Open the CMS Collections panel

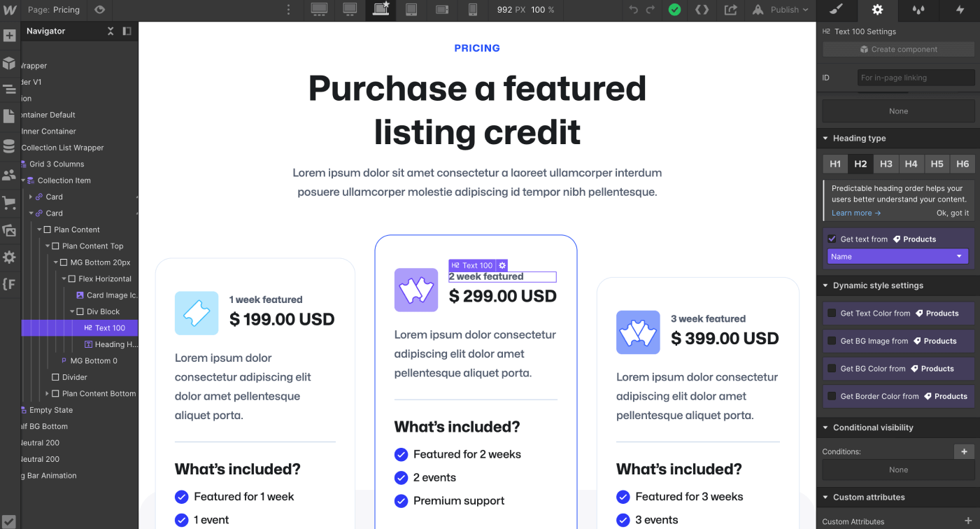(x=10, y=146)
